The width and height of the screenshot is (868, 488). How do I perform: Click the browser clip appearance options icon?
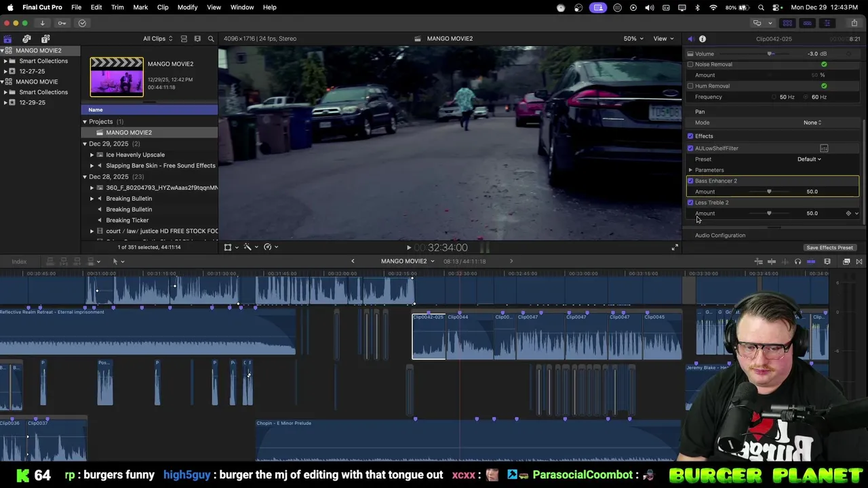197,39
